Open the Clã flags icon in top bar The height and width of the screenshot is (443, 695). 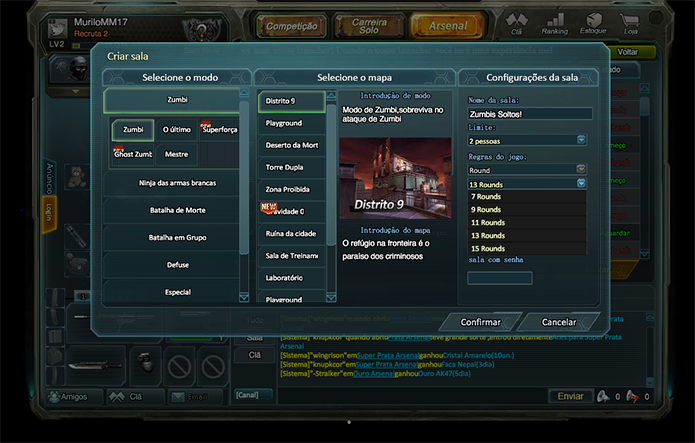click(x=516, y=23)
